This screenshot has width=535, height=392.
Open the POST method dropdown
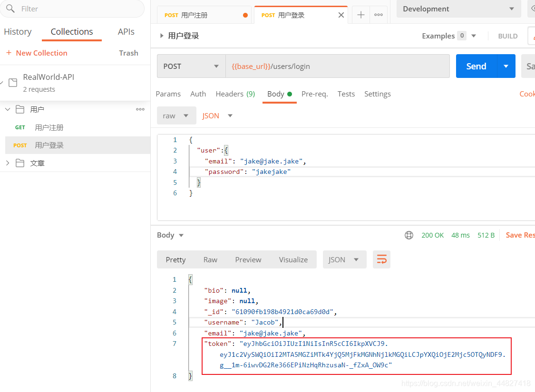191,66
